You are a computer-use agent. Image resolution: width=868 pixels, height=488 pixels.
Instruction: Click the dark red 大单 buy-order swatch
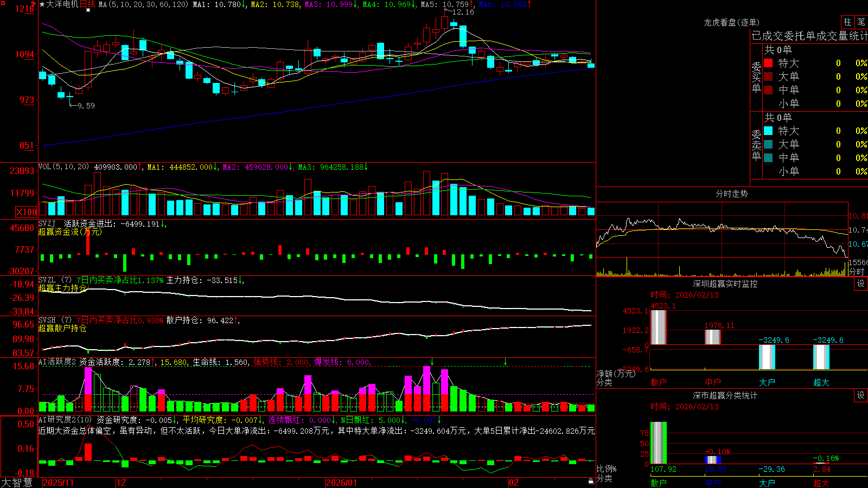pyautogui.click(x=768, y=76)
